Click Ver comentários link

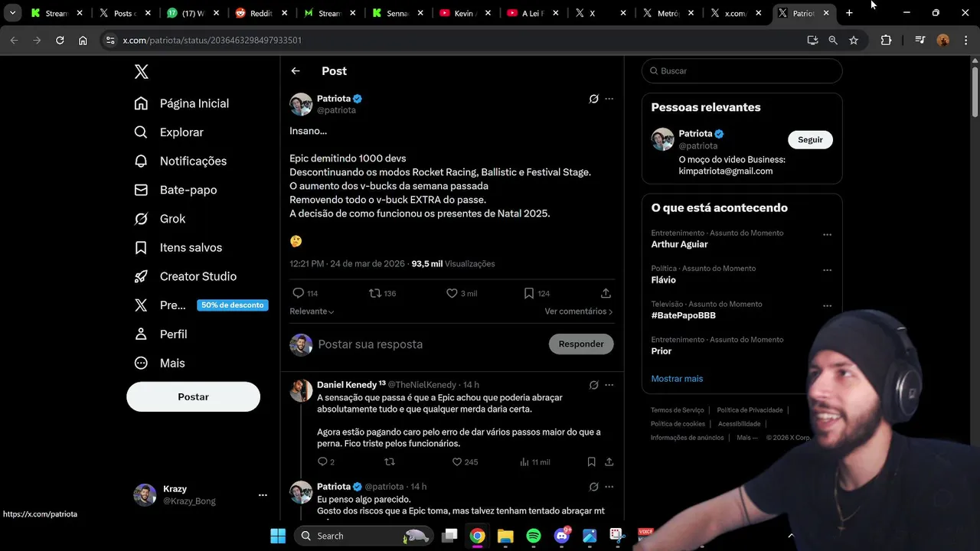click(579, 311)
